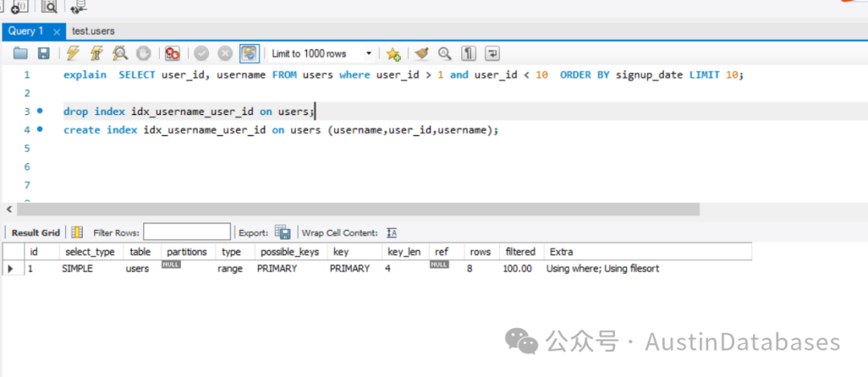Toggle wrap cell content icon
The height and width of the screenshot is (377, 868).
click(392, 233)
